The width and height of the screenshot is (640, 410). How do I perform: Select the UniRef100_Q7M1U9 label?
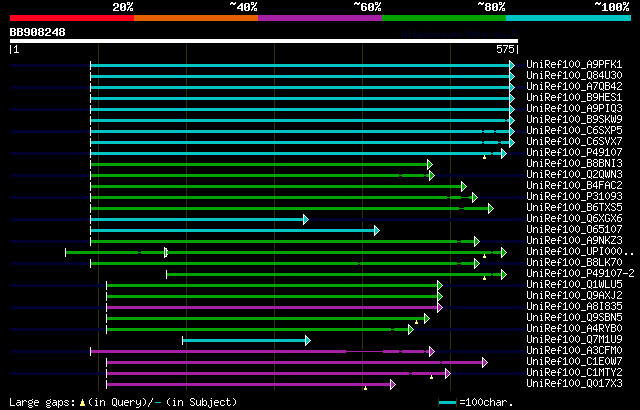[x=574, y=340]
